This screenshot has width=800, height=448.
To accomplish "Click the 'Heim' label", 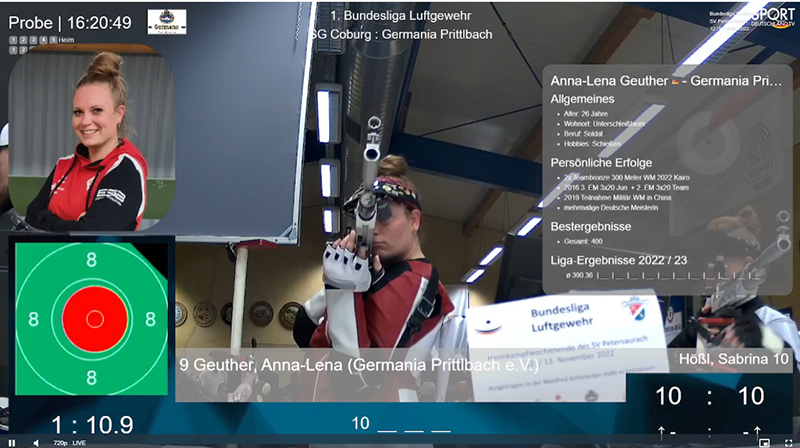I will click(x=66, y=40).
